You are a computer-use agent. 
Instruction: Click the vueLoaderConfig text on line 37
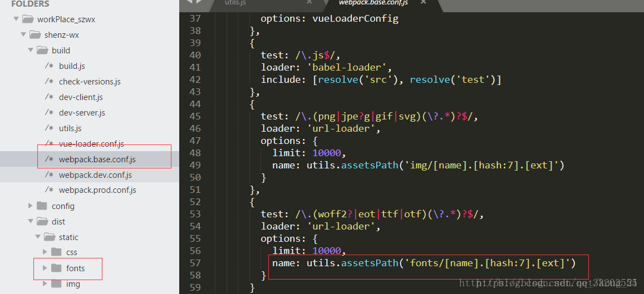pos(355,18)
